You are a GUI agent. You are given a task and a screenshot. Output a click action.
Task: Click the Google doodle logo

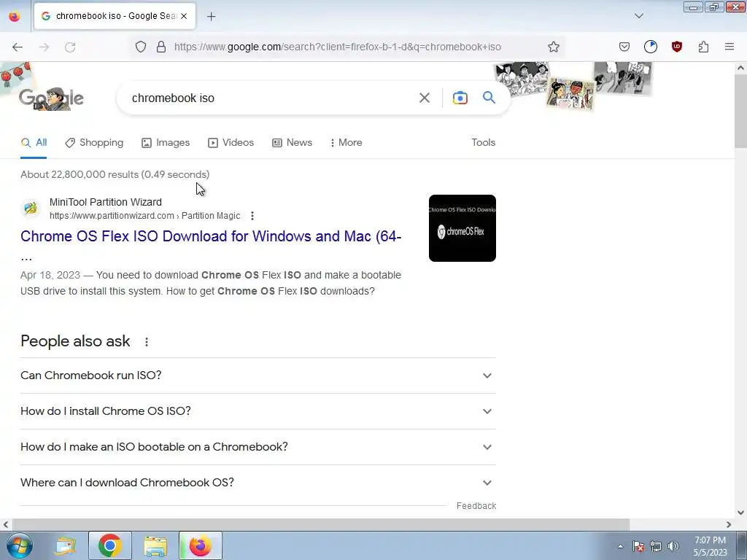[x=52, y=98]
